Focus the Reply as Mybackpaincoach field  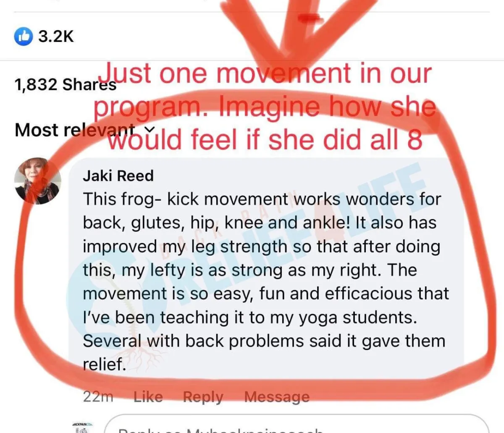(x=296, y=424)
